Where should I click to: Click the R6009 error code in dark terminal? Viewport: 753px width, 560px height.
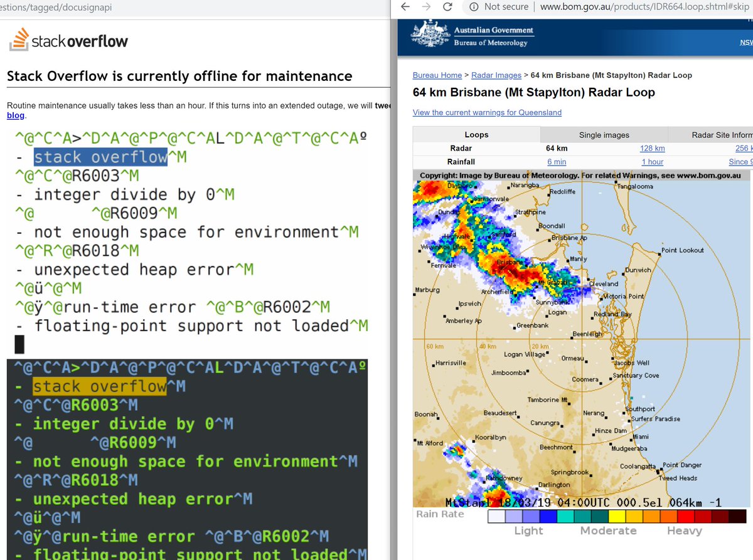point(134,443)
